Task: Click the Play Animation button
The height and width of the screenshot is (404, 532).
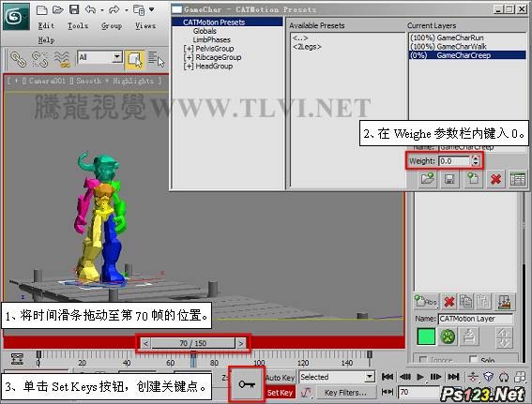Action: [420, 377]
